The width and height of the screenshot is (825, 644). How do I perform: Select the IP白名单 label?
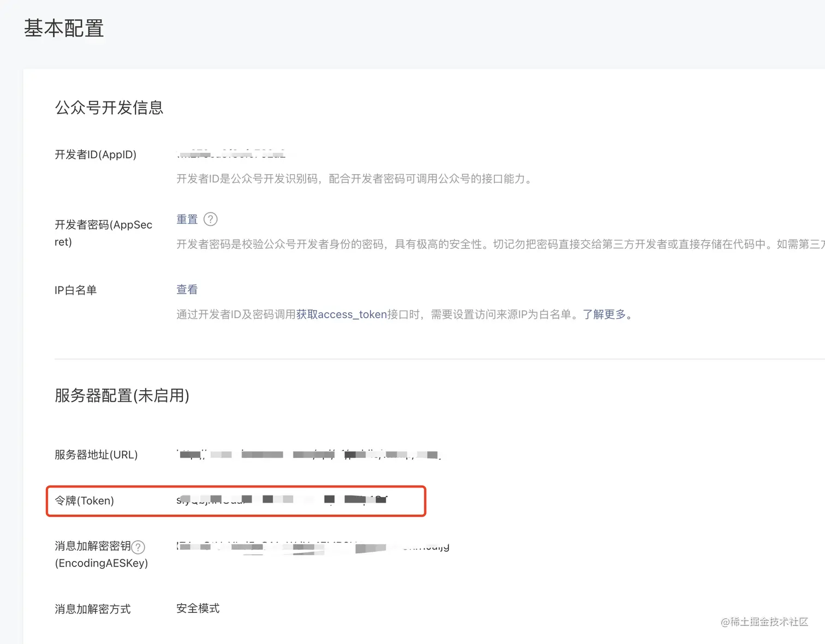tap(75, 290)
